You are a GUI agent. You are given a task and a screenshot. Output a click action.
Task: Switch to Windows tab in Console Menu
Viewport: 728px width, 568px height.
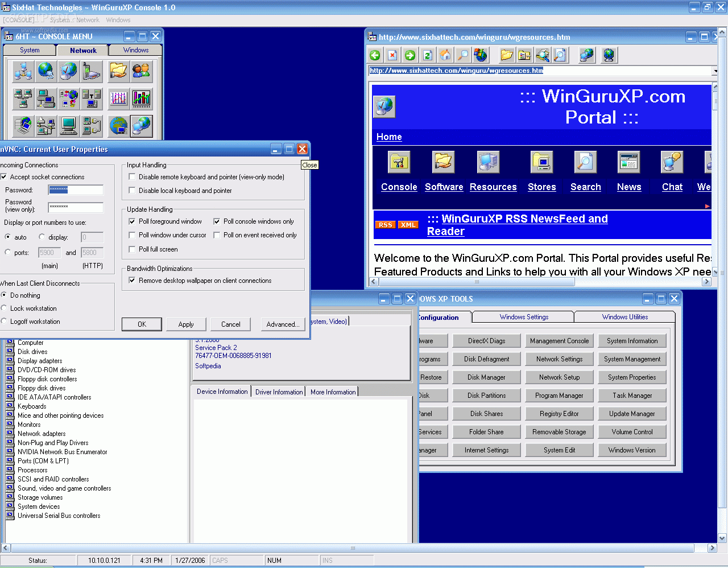136,50
